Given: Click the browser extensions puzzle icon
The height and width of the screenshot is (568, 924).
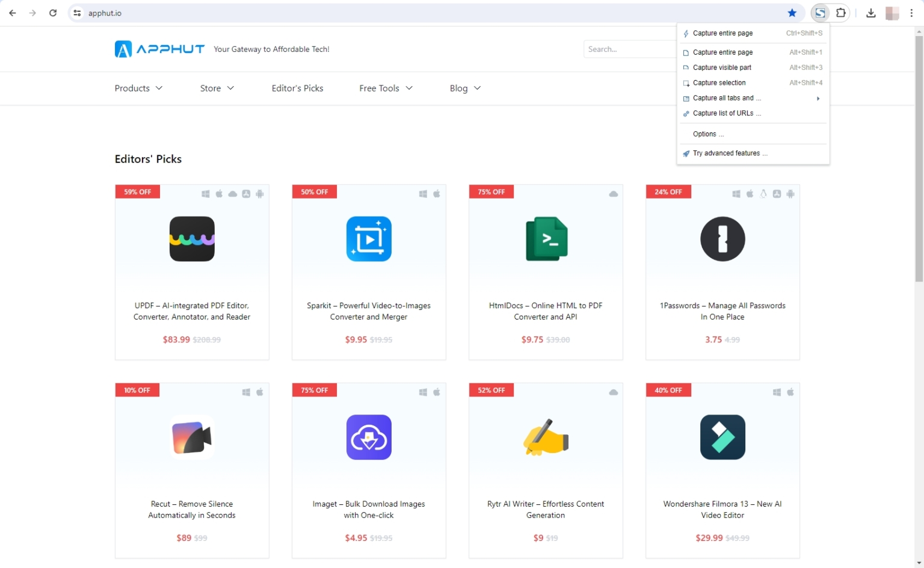Looking at the screenshot, I should 840,13.
